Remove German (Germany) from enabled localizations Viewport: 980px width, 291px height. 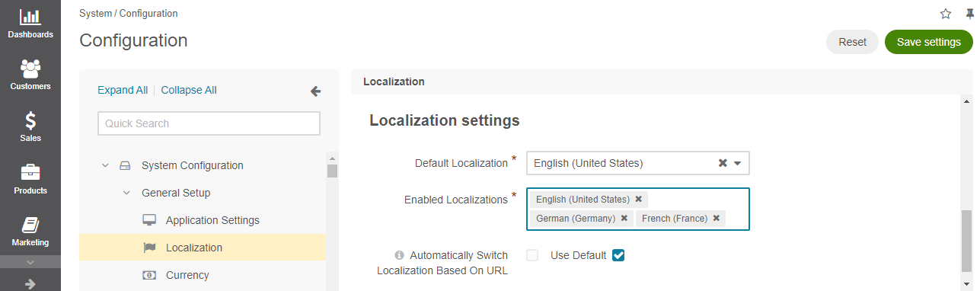click(624, 218)
